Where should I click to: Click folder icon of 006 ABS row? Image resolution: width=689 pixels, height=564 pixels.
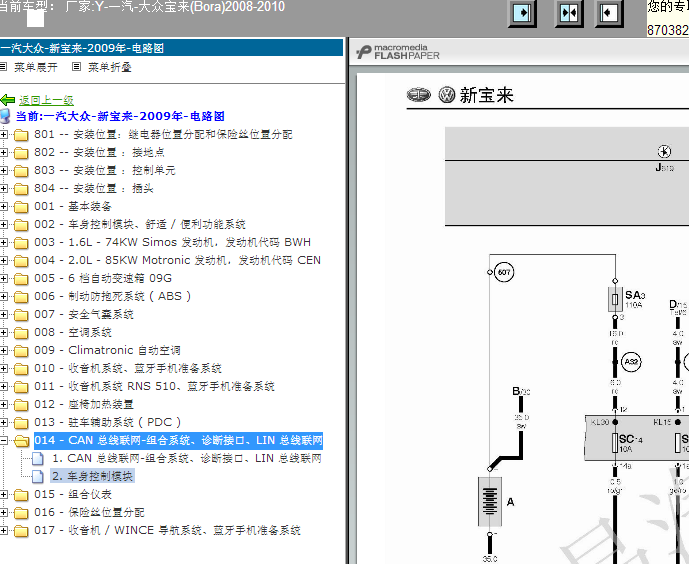tap(21, 296)
